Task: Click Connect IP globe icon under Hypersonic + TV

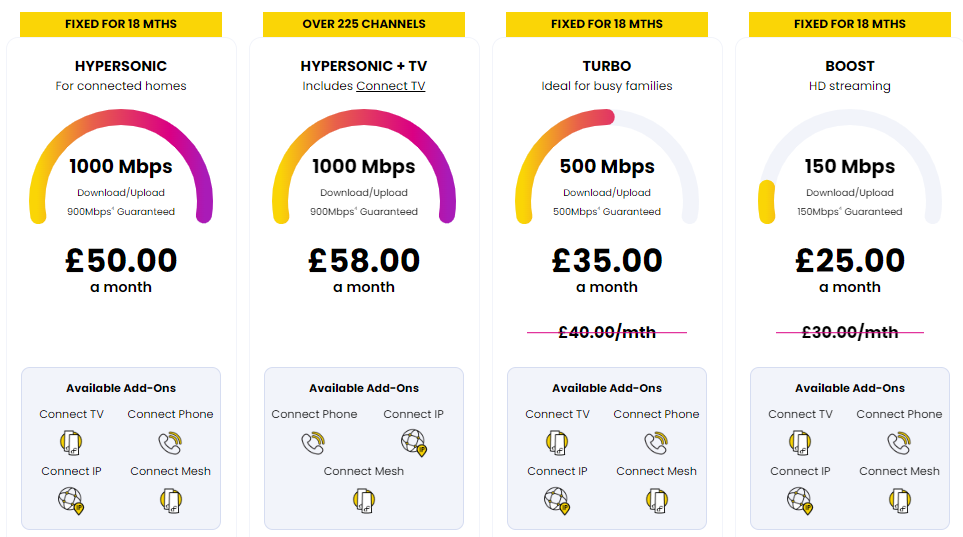Action: pos(413,442)
